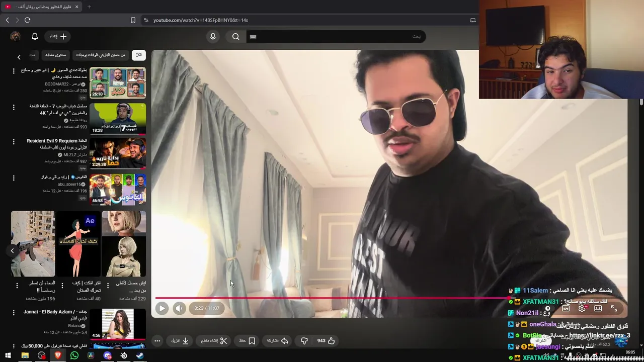This screenshot has width=644, height=362.
Task: Open the 18:28 episode 7 thumbnail
Action: click(118, 118)
